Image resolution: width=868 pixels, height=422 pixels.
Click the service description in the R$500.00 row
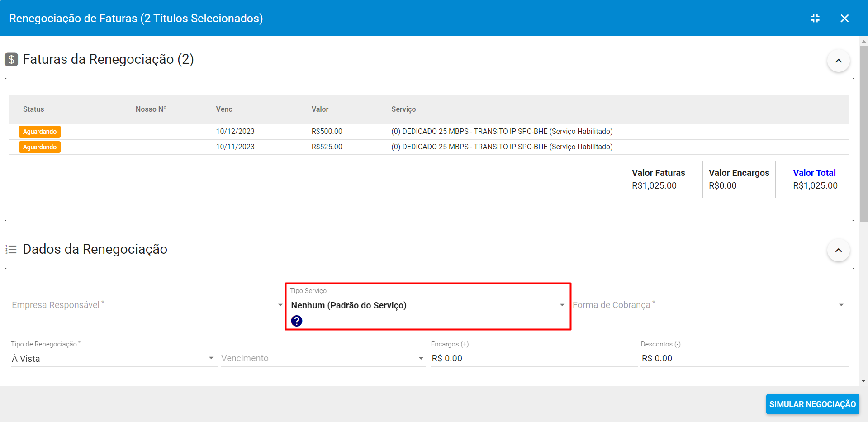click(x=502, y=132)
